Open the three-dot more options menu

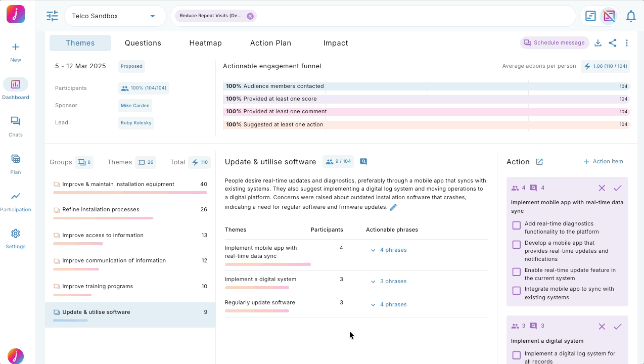click(x=626, y=43)
